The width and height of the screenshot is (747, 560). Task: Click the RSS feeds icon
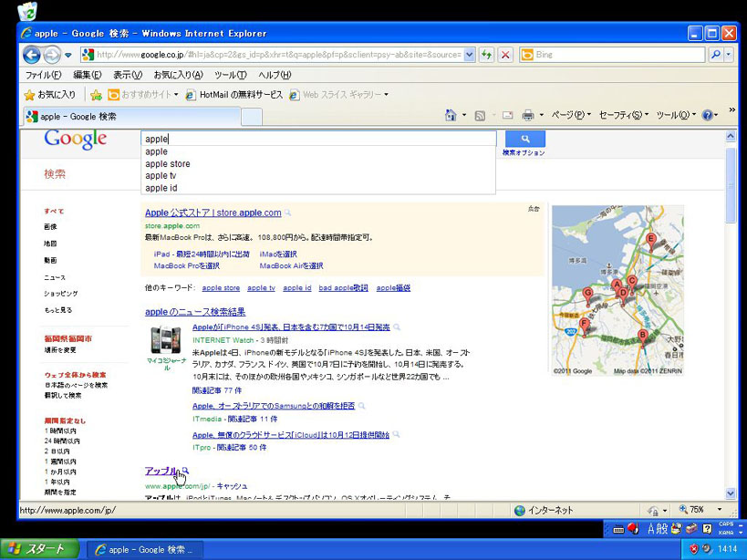pyautogui.click(x=480, y=115)
